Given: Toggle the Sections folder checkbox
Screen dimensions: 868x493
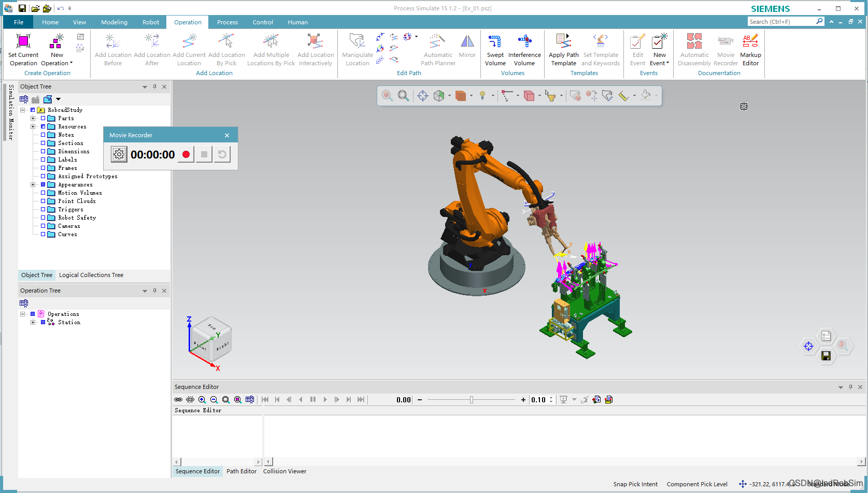Looking at the screenshot, I should tap(43, 143).
